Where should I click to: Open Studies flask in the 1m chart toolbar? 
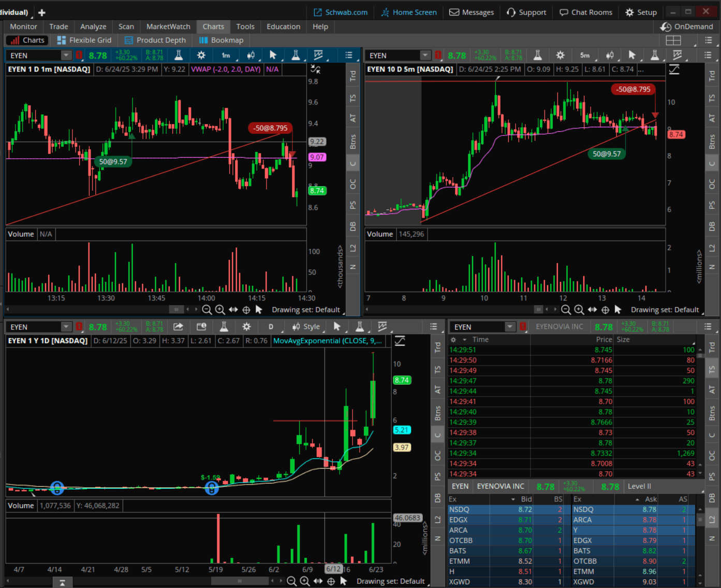click(x=178, y=55)
